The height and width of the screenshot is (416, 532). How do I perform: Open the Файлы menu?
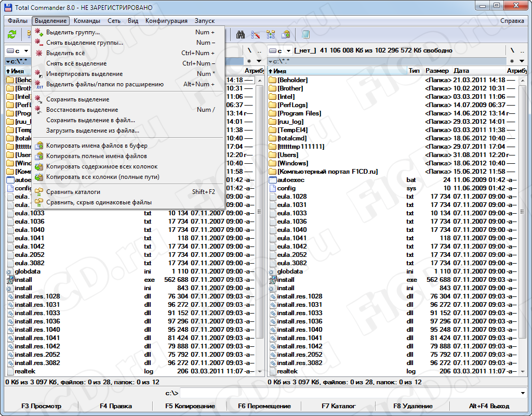tap(18, 21)
